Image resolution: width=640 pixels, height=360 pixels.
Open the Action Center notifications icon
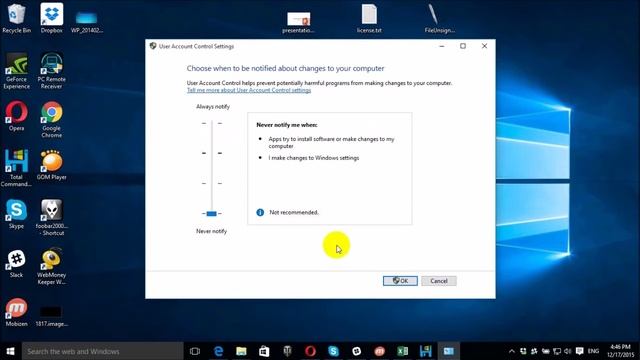click(x=580, y=351)
